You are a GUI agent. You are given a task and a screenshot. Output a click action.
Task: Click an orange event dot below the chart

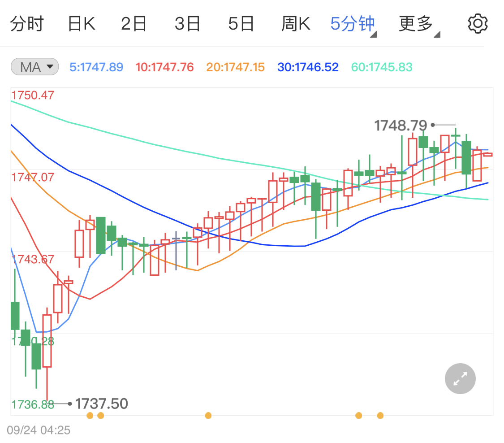(208, 416)
